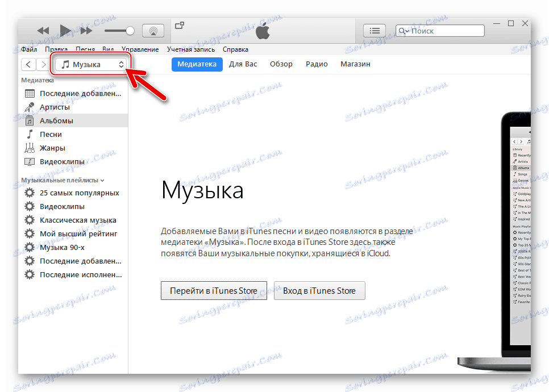Viewport: 549px width, 392px height.
Task: Open the Вид menu
Action: (x=108, y=49)
